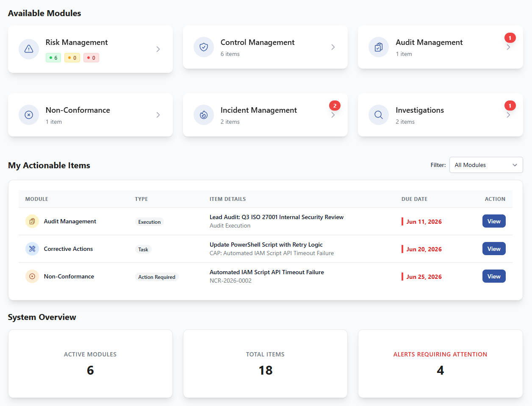The height and width of the screenshot is (406, 532).
Task: Click Update PowerShell Script with Retry Logic
Action: click(x=266, y=245)
